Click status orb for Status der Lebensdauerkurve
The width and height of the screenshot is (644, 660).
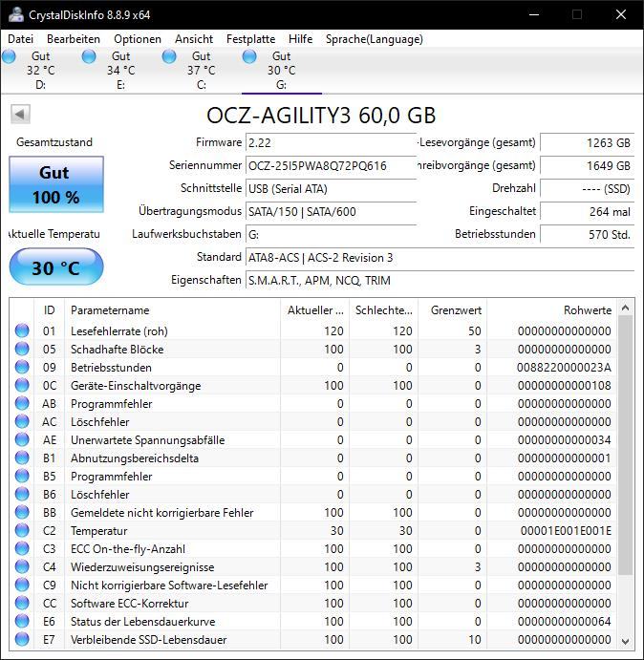coord(22,621)
